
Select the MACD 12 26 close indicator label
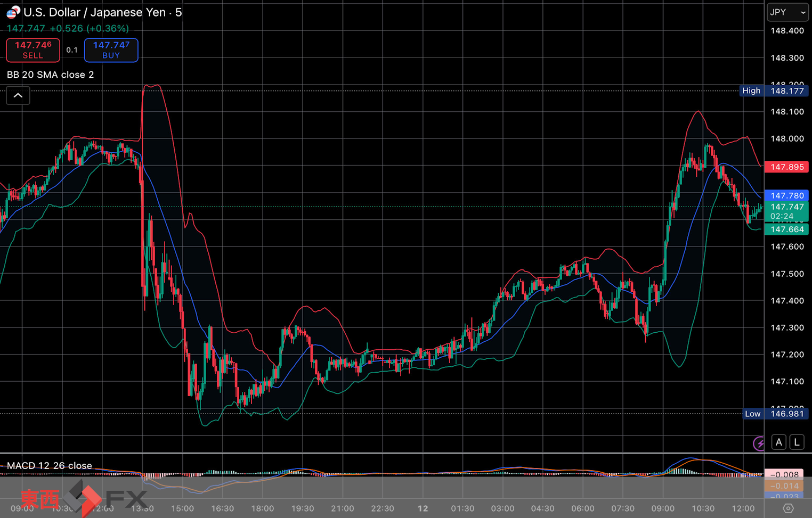tap(50, 465)
